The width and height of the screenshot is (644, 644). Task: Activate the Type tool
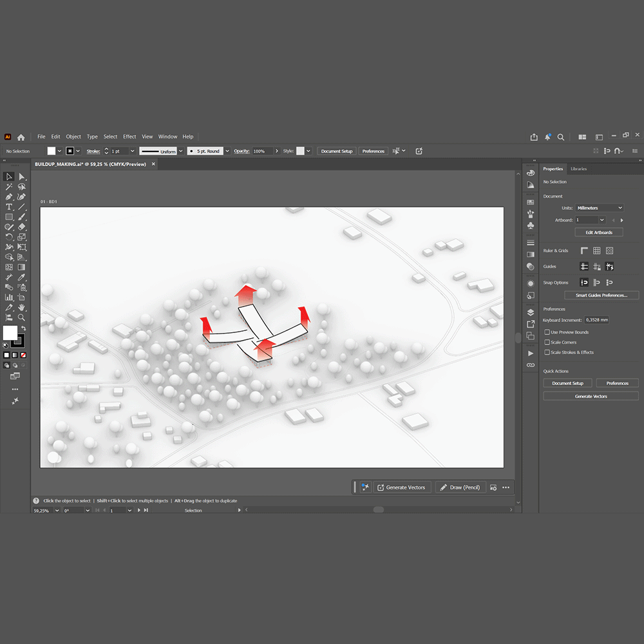(x=8, y=207)
